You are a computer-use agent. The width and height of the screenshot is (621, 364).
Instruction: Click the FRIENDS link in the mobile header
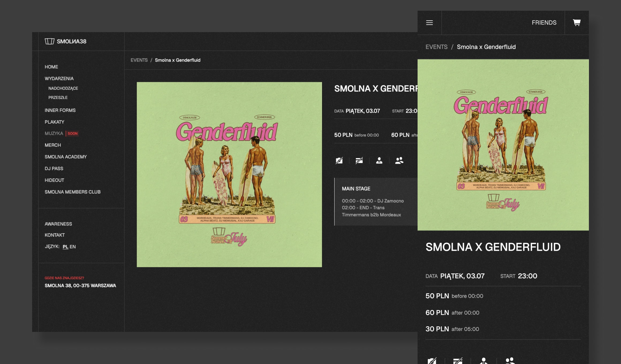tap(544, 23)
